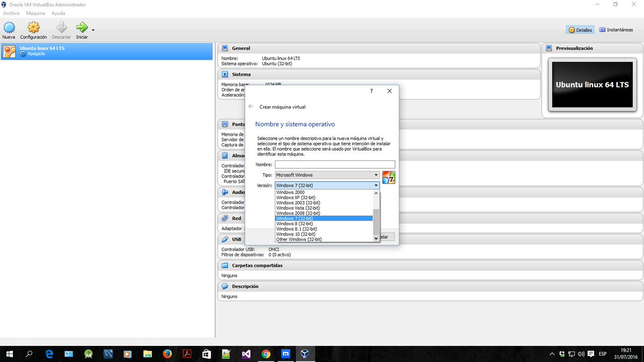This screenshot has height=362, width=644.
Task: Click the Ubuntu linux 64 LTS preview thumbnail
Action: click(x=592, y=85)
